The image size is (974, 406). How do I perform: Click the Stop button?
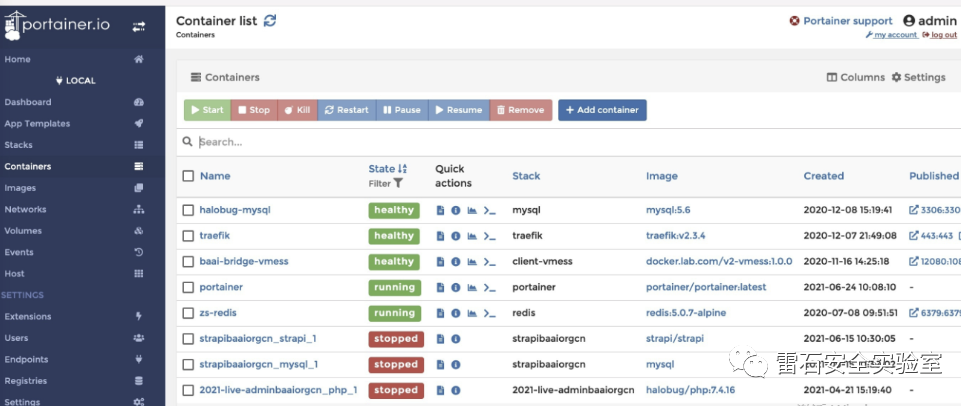click(254, 110)
